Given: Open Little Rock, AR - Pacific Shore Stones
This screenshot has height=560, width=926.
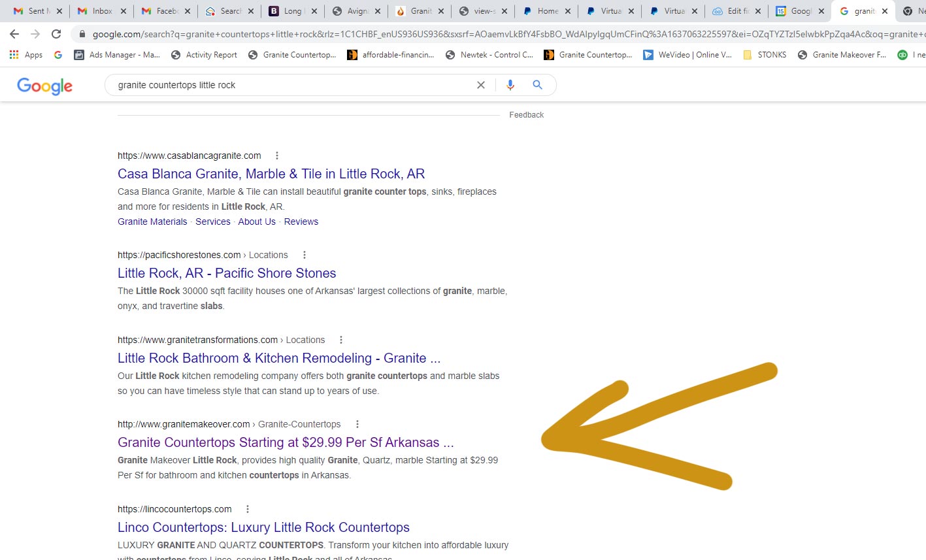Looking at the screenshot, I should point(227,273).
